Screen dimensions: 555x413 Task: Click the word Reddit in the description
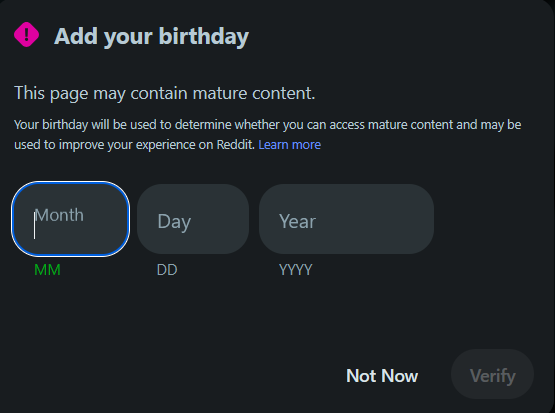click(x=235, y=145)
